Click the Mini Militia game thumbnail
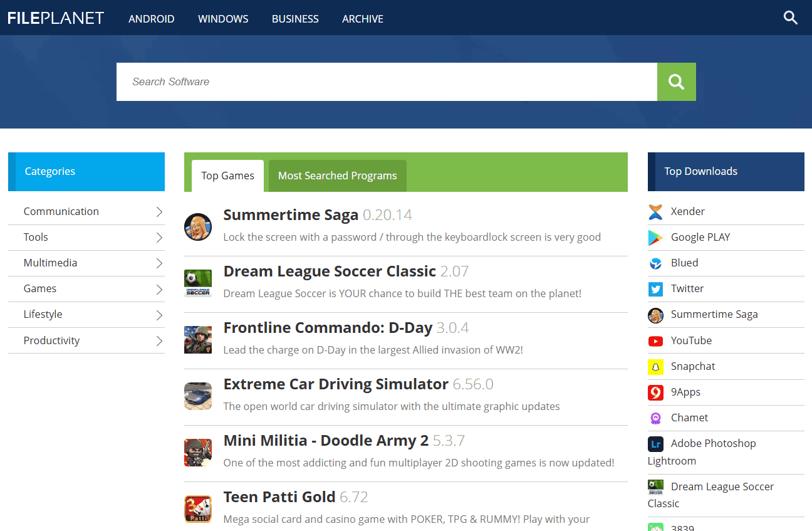This screenshot has height=531, width=812. pyautogui.click(x=197, y=453)
